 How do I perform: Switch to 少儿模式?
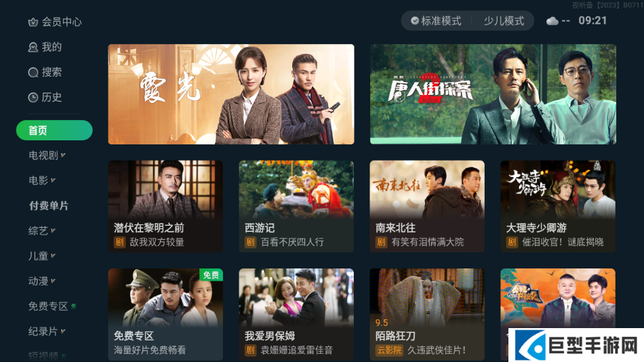click(x=504, y=20)
